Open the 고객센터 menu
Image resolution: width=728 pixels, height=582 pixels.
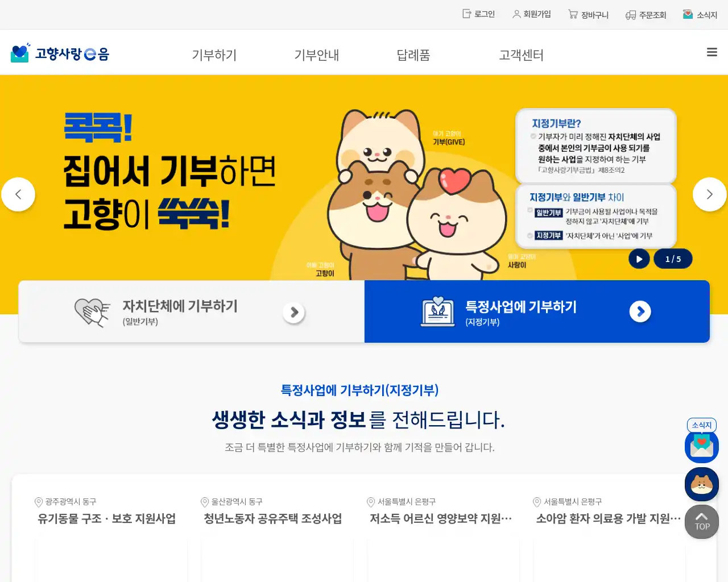click(521, 55)
